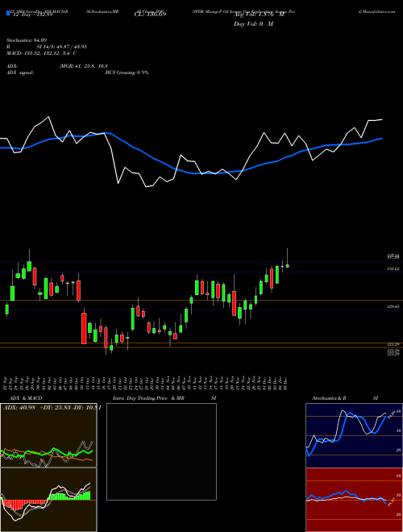403x532 pixels.
Task: Click the 'SI 14/3: 48.87 / 48.93' value
Action: [62, 47]
